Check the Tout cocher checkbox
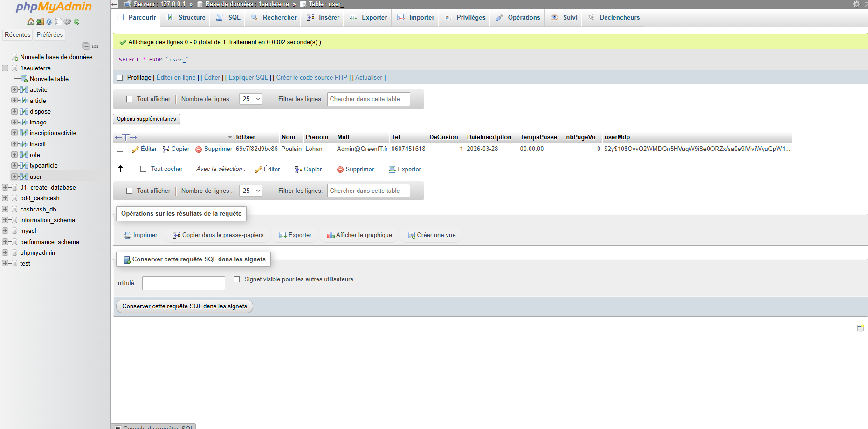This screenshot has width=868, height=429. 144,169
